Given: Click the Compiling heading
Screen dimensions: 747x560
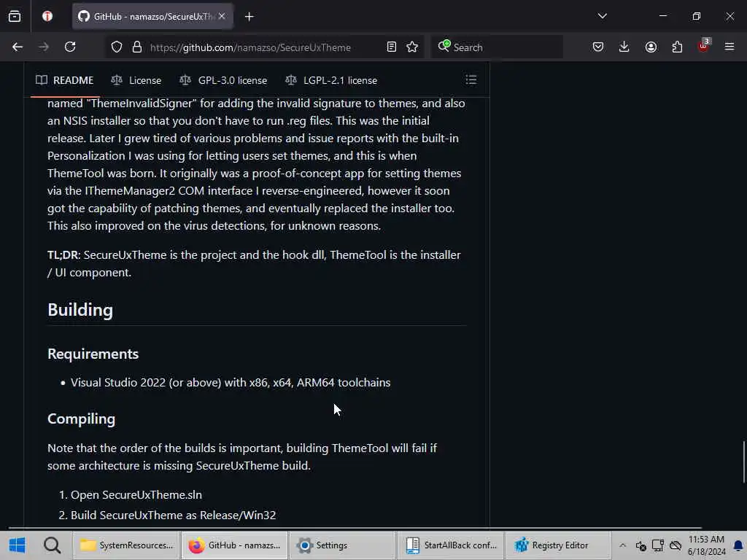Looking at the screenshot, I should coord(82,419).
